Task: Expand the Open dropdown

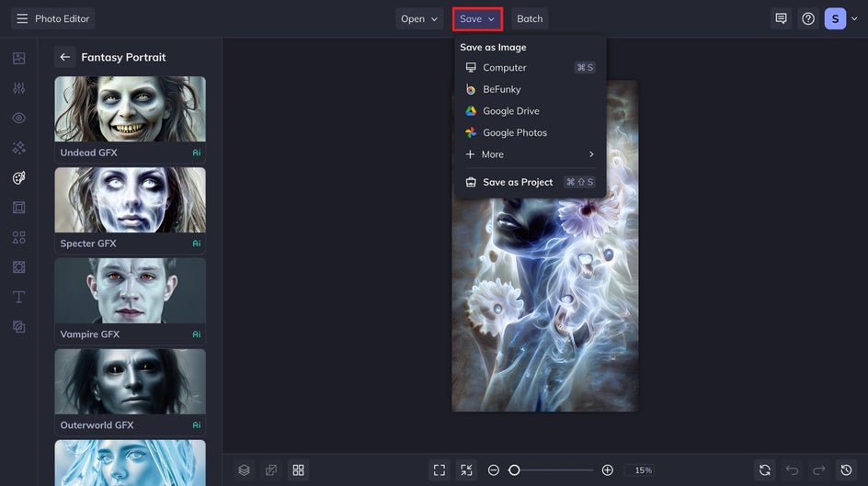Action: (419, 18)
